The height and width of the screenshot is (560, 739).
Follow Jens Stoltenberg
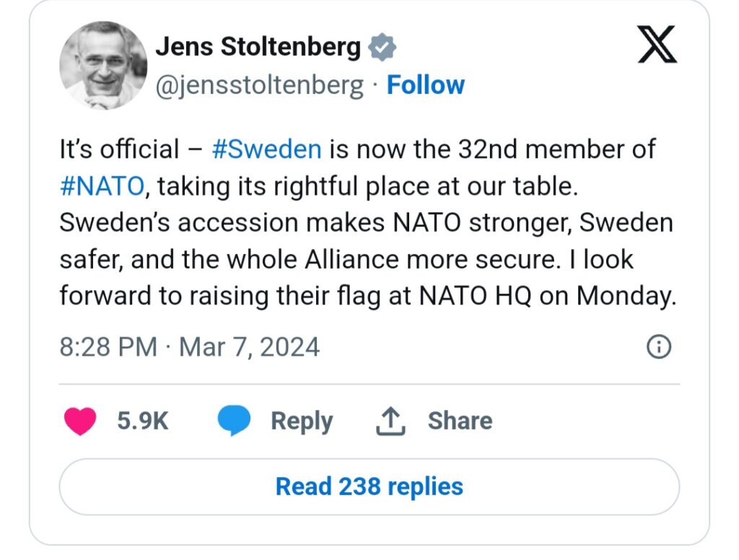click(x=426, y=85)
